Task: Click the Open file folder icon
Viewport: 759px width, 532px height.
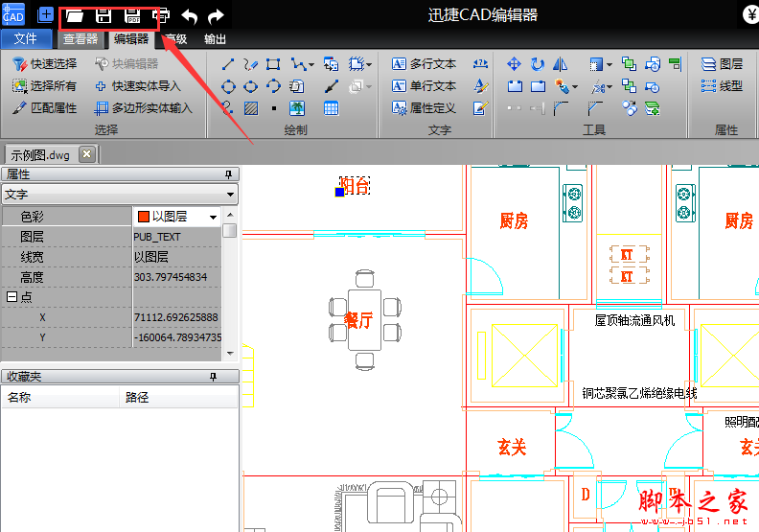Action: pos(74,16)
